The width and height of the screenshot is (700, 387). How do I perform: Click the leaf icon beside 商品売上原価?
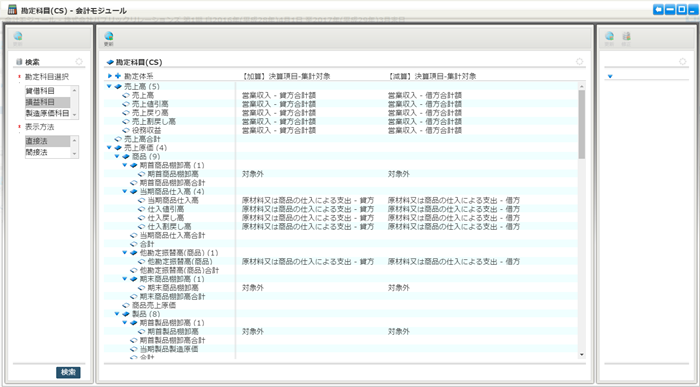[126, 305]
